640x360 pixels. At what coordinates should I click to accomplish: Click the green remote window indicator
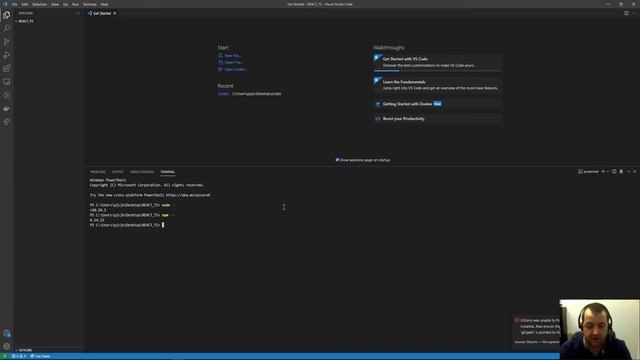point(5,356)
